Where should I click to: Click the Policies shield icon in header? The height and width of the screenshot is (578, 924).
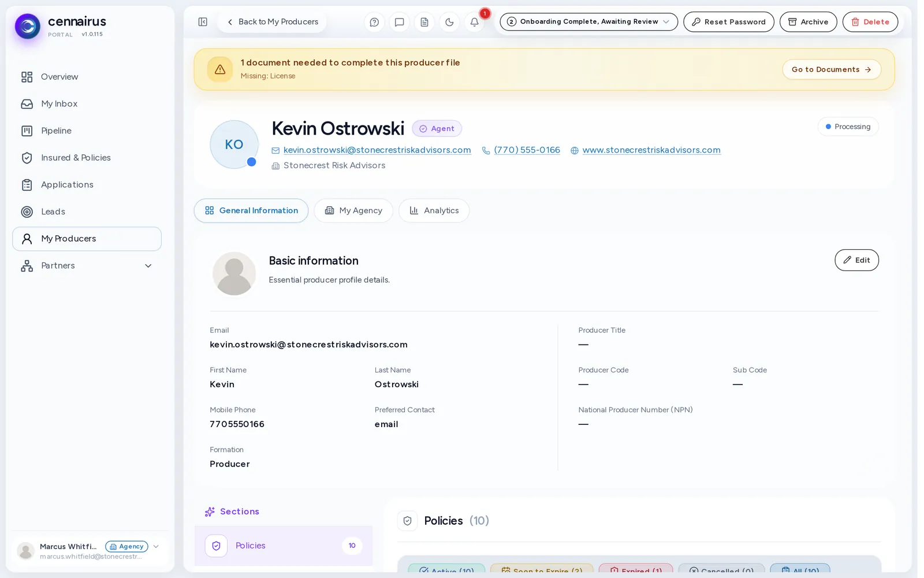(407, 521)
